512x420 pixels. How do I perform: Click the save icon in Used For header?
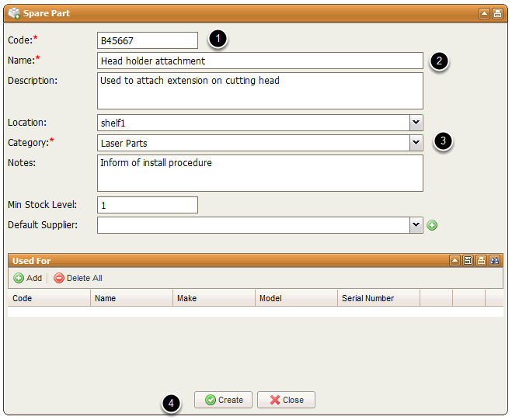point(468,261)
